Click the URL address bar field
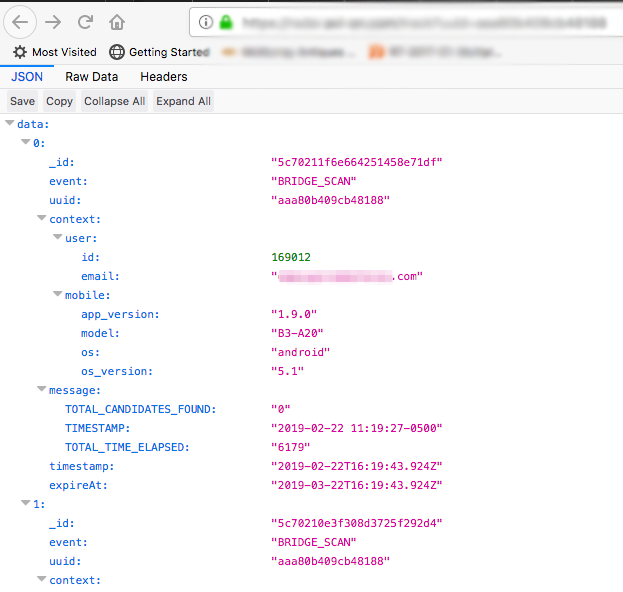 click(x=420, y=21)
